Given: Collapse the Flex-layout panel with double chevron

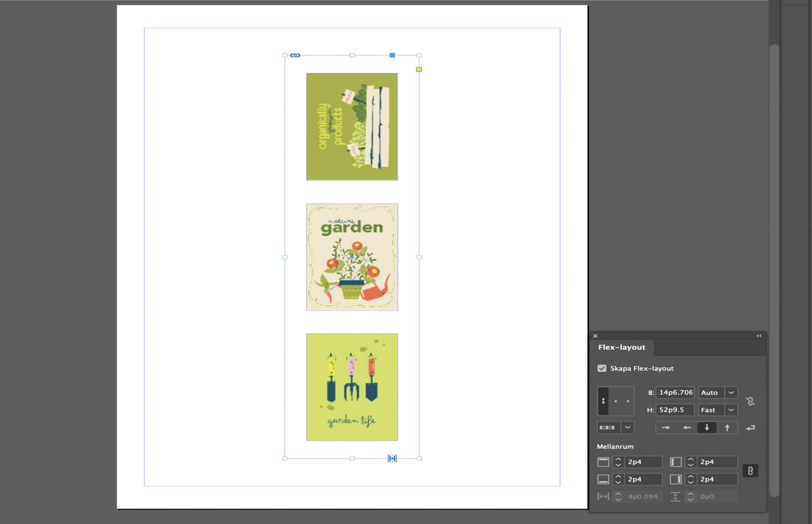Looking at the screenshot, I should (x=758, y=335).
